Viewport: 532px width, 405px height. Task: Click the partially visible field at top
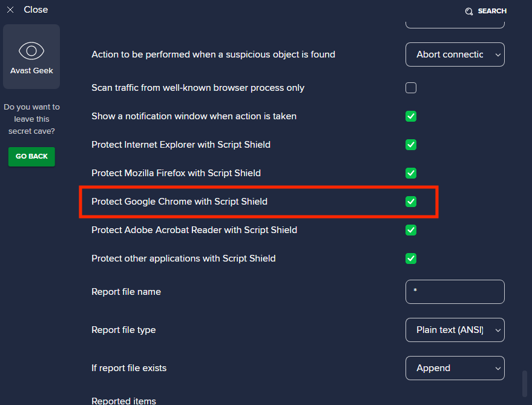[455, 24]
